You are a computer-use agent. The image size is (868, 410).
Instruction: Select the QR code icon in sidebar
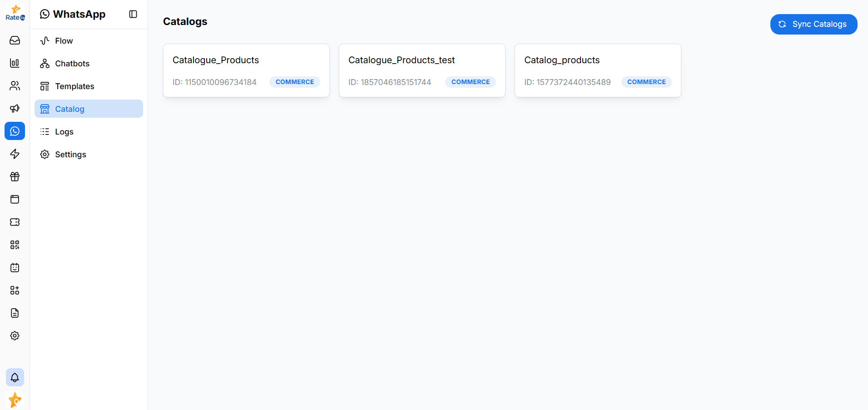click(x=15, y=245)
